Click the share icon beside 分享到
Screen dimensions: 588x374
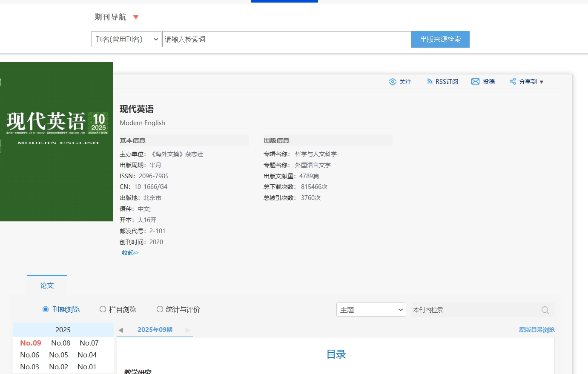[x=513, y=81]
